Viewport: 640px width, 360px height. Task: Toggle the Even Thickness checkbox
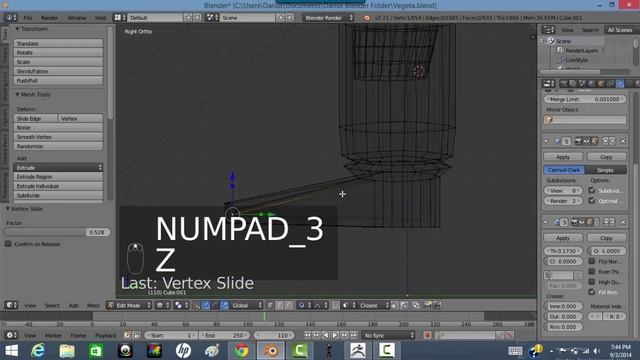click(x=591, y=271)
